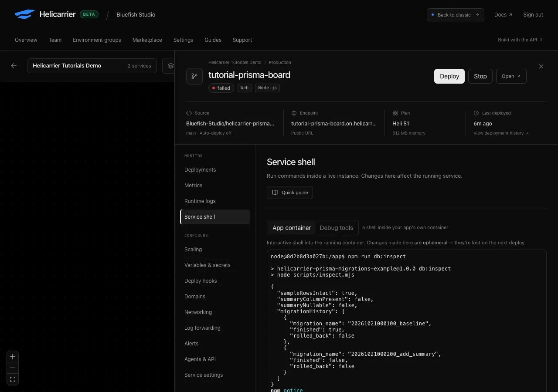
Task: Open the Overview nav item
Action: 26,40
